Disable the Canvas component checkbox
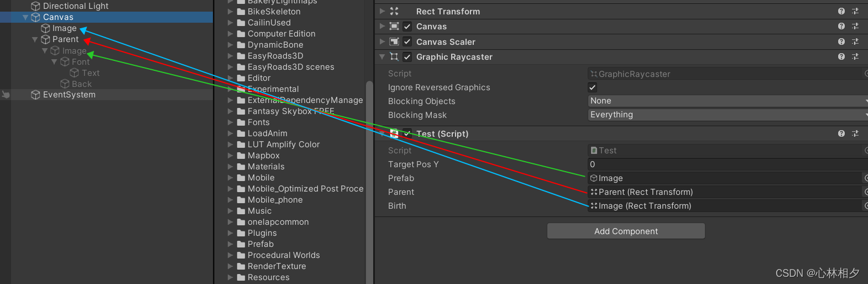Screen dimensions: 868x284 click(407, 26)
